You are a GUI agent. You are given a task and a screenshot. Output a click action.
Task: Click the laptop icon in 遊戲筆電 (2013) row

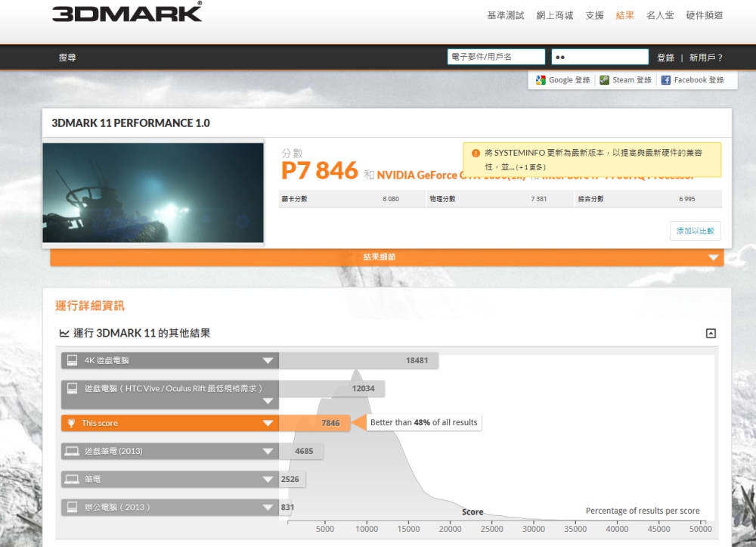pos(73,451)
